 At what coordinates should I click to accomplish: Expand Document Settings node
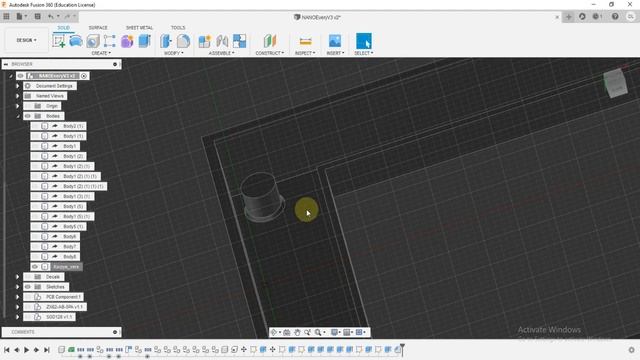[x=18, y=86]
